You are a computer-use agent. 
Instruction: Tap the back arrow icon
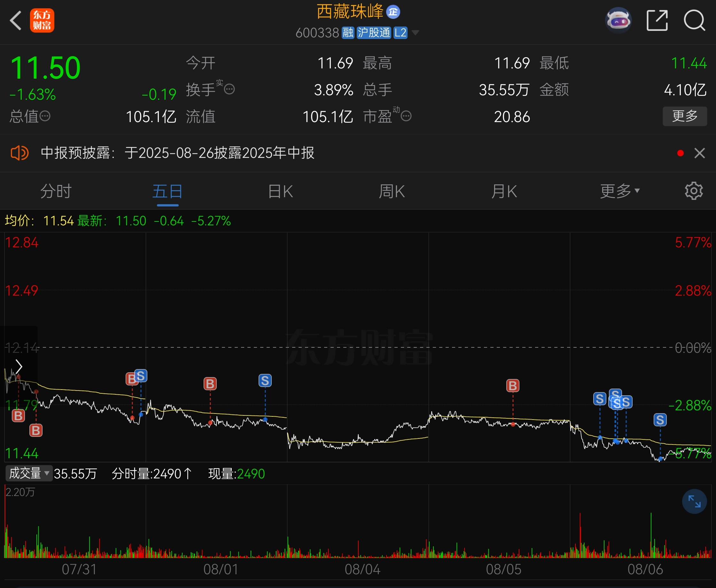[16, 20]
